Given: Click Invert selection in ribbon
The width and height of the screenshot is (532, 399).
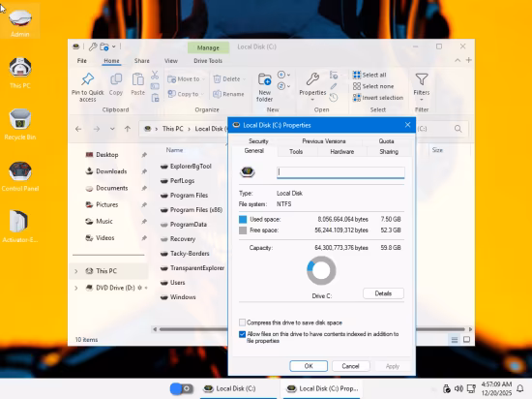Looking at the screenshot, I should click(378, 98).
